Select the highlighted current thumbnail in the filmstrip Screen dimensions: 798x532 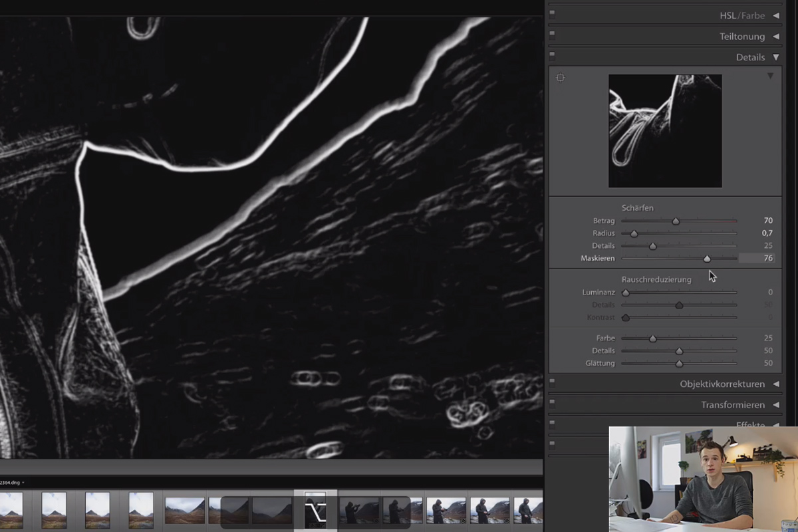click(x=315, y=509)
